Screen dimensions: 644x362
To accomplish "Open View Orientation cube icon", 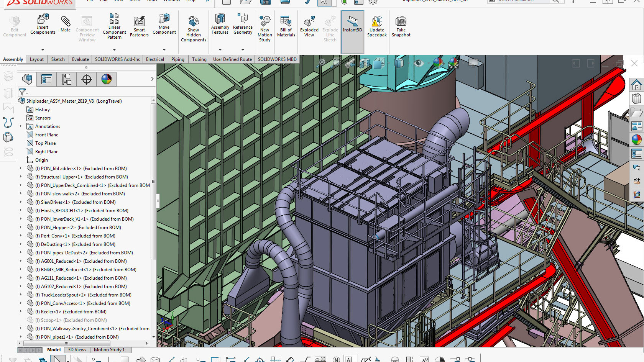I will (x=379, y=63).
